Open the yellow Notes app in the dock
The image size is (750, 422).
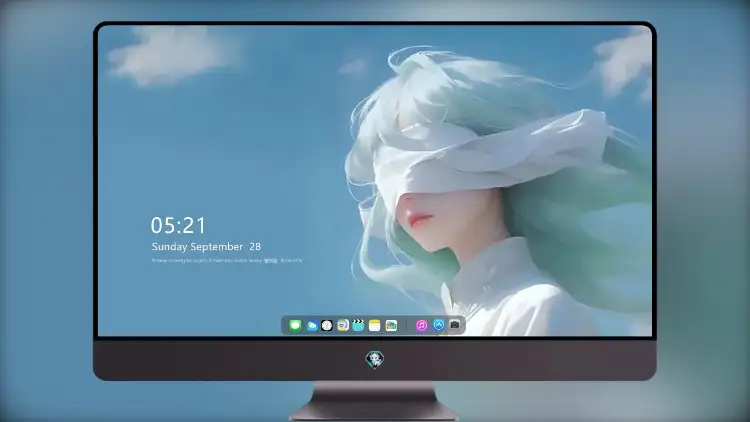375,325
